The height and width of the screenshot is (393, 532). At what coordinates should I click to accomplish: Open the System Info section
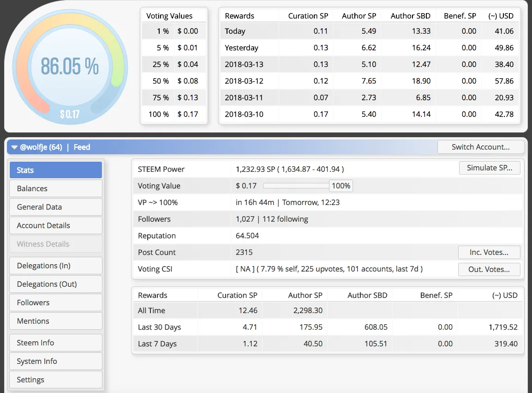55,361
